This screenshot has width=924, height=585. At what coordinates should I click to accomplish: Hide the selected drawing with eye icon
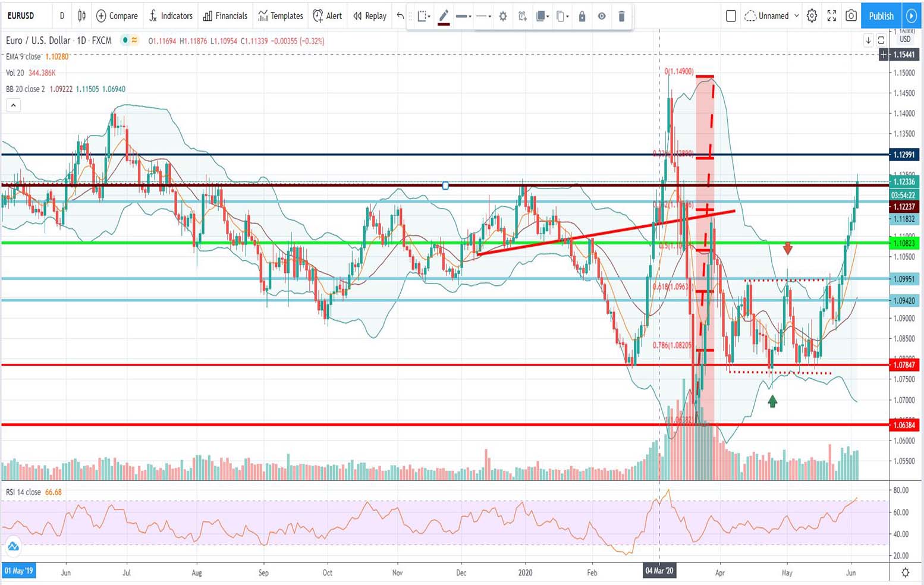[x=602, y=16]
